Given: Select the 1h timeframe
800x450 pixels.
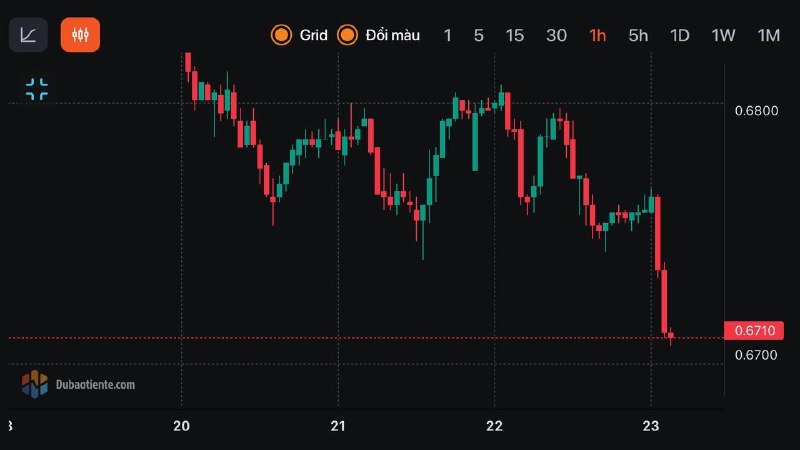Looking at the screenshot, I should click(597, 36).
